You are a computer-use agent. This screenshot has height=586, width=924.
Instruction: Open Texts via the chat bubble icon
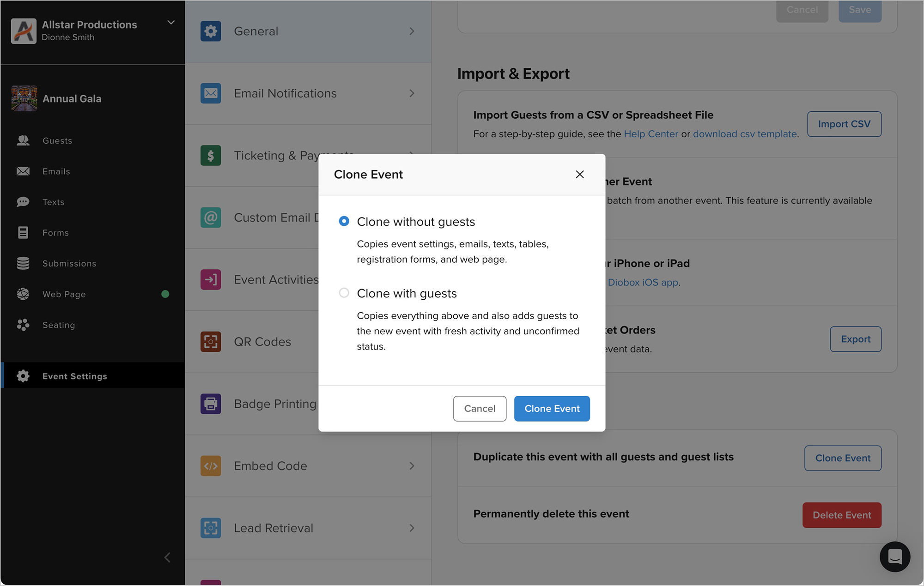pyautogui.click(x=23, y=202)
